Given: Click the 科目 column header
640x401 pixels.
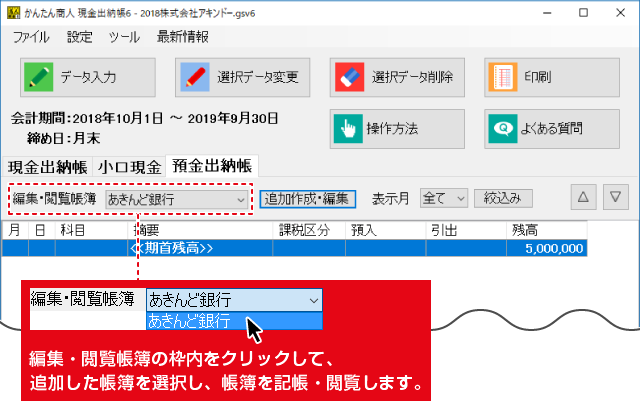Looking at the screenshot, I should (x=91, y=230).
